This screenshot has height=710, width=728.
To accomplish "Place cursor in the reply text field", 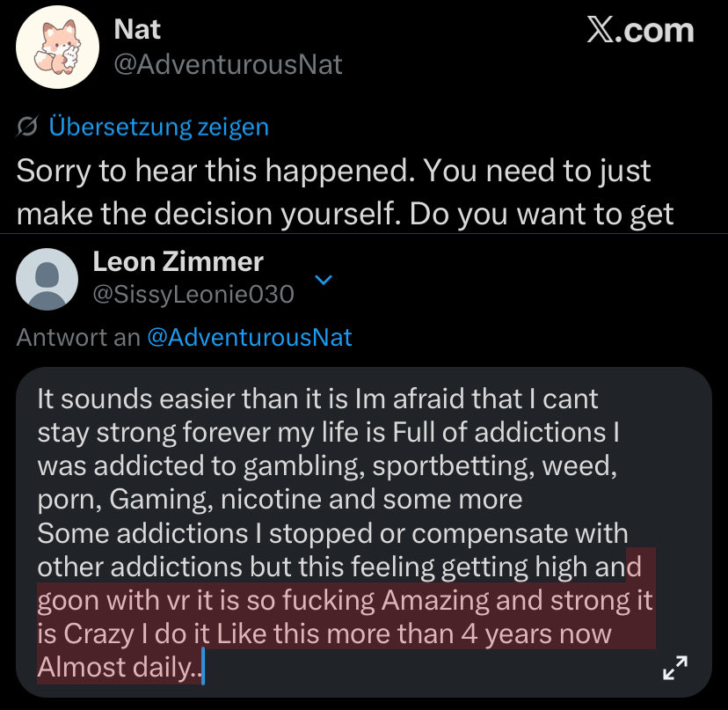I will coord(363,532).
